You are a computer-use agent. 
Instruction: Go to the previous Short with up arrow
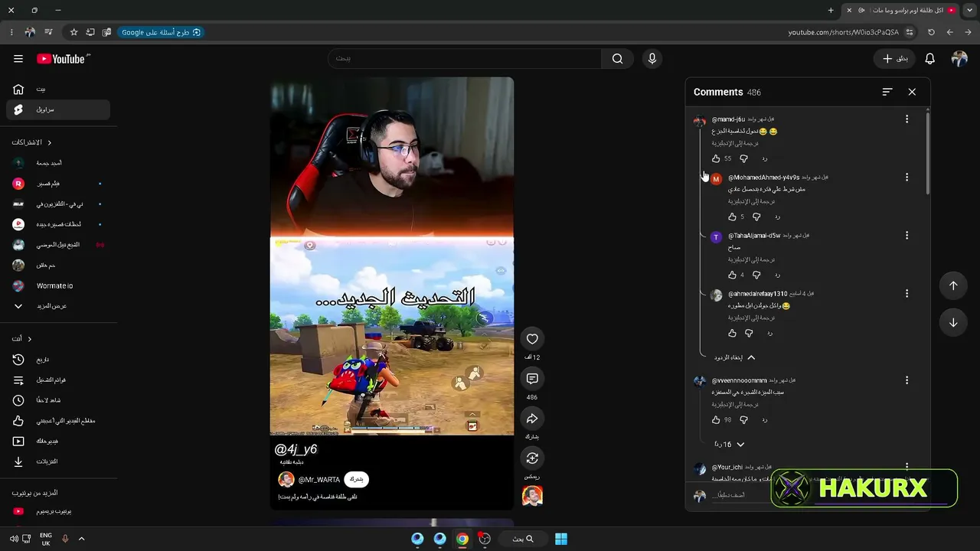pos(953,285)
